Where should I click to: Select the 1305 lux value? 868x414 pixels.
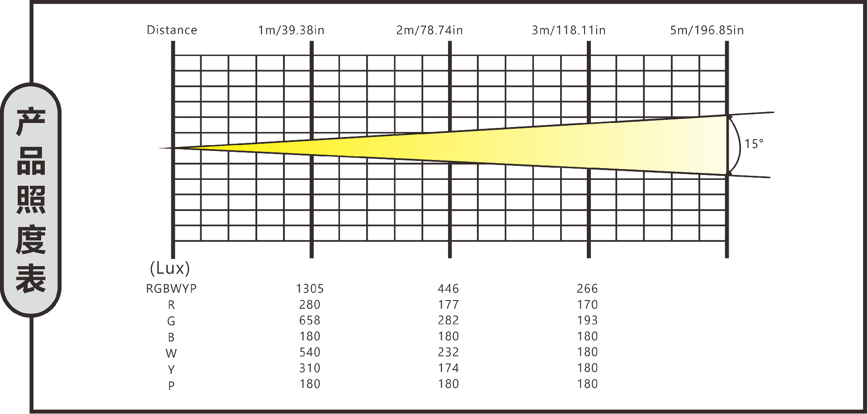click(x=310, y=289)
